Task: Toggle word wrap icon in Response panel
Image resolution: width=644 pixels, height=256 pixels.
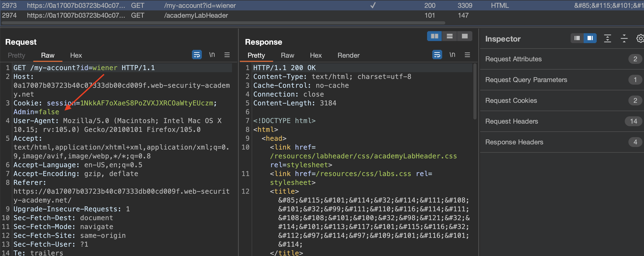Action: (437, 55)
